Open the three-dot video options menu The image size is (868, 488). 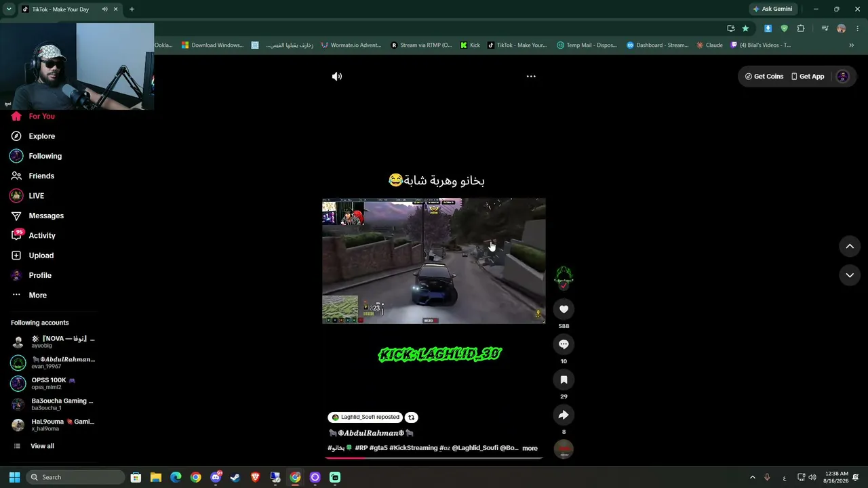point(531,77)
